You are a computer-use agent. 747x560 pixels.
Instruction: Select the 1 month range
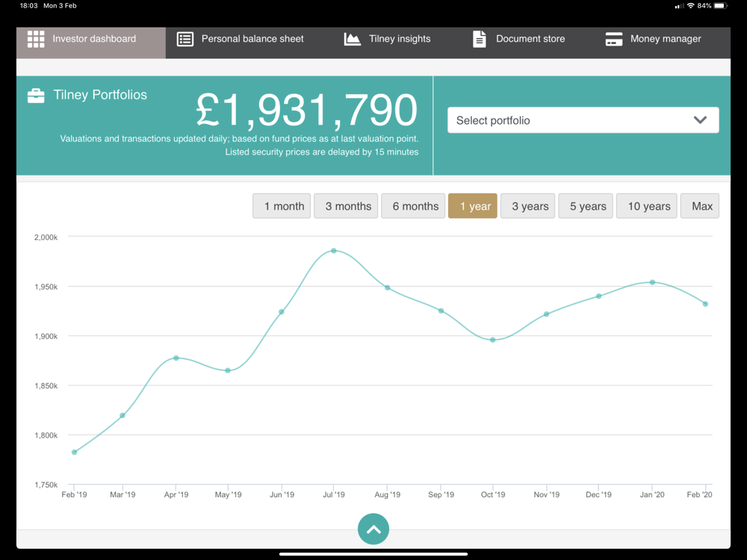[282, 206]
